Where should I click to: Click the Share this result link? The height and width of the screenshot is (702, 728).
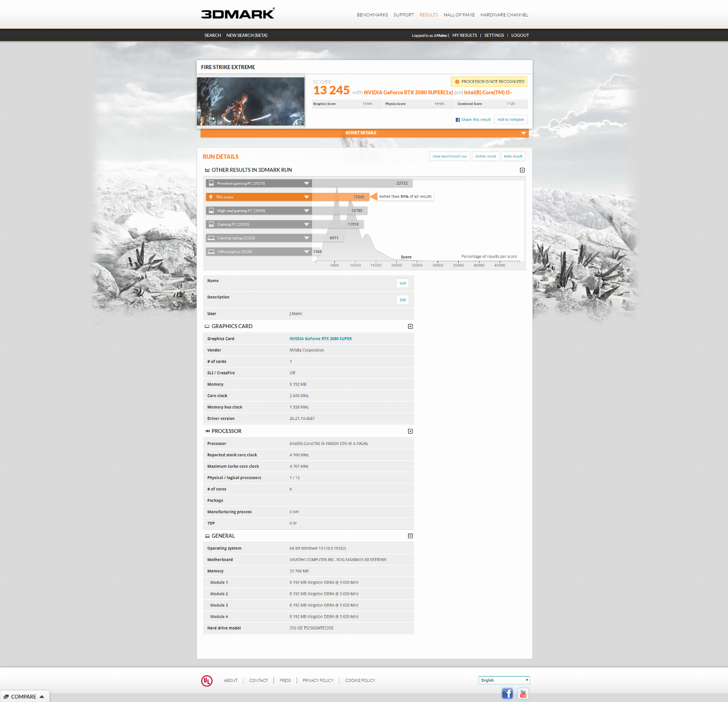pos(476,120)
